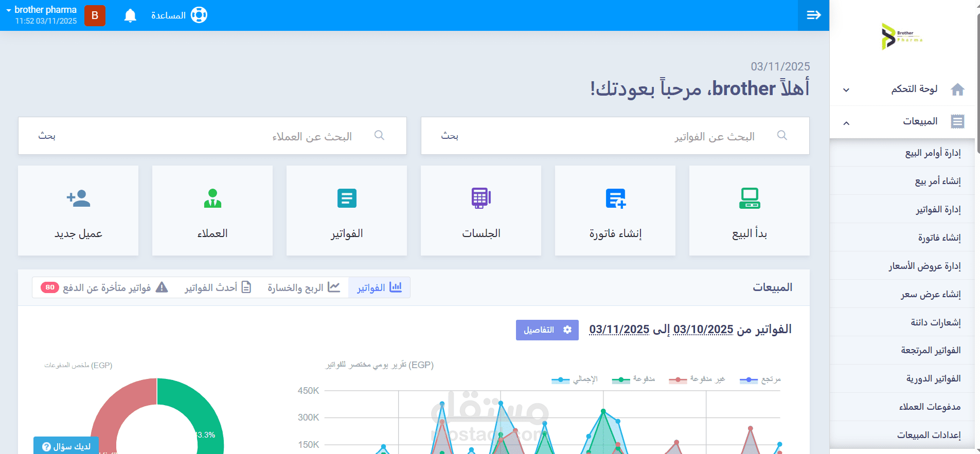Screen dimensions: 980x454
Task: Open إشعارات دائنة sidebar item
Action: click(x=902, y=322)
